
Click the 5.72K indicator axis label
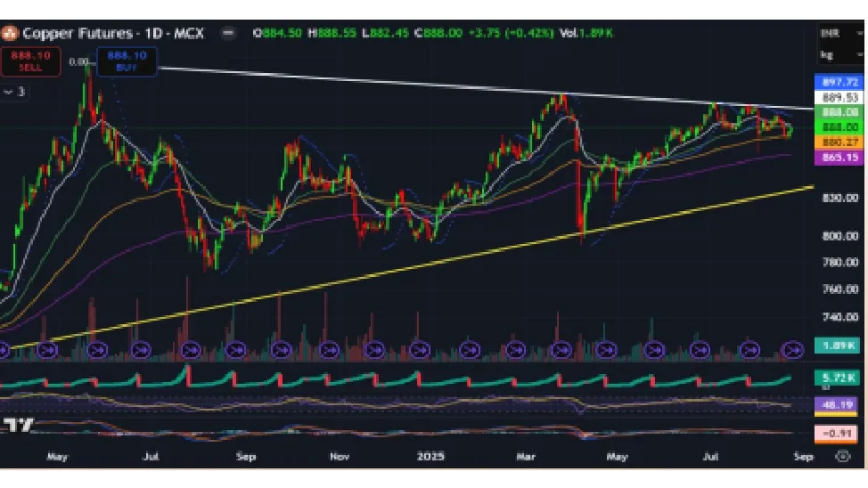pyautogui.click(x=838, y=378)
